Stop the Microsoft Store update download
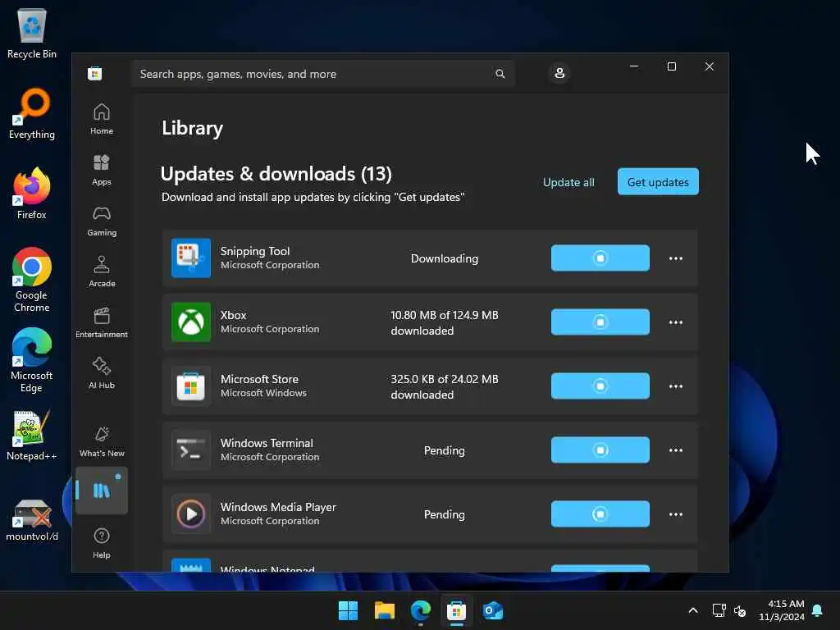The image size is (840, 630). click(600, 386)
